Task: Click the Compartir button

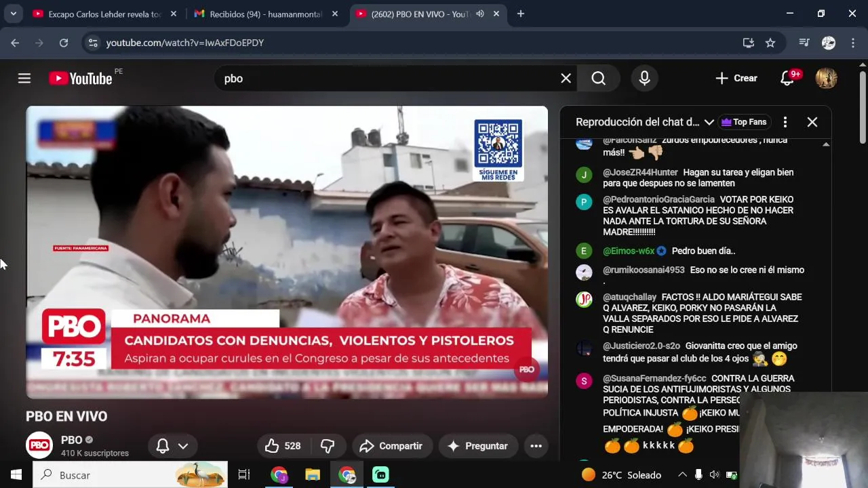Action: 391,446
